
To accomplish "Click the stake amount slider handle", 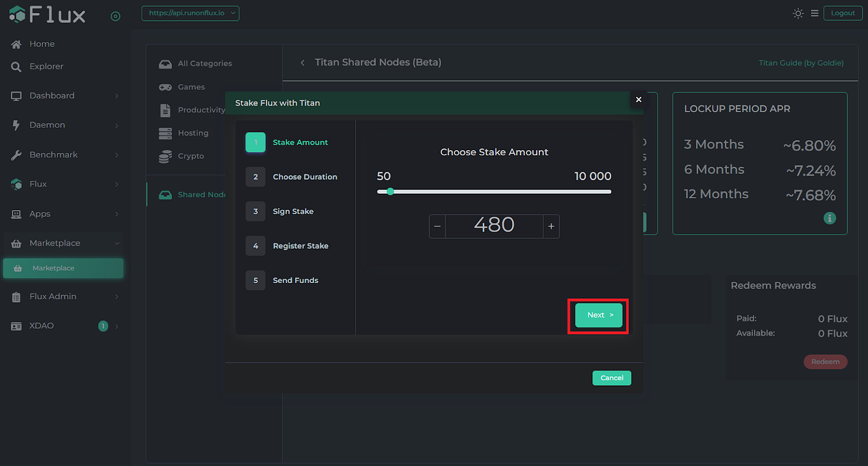I will (x=390, y=191).
